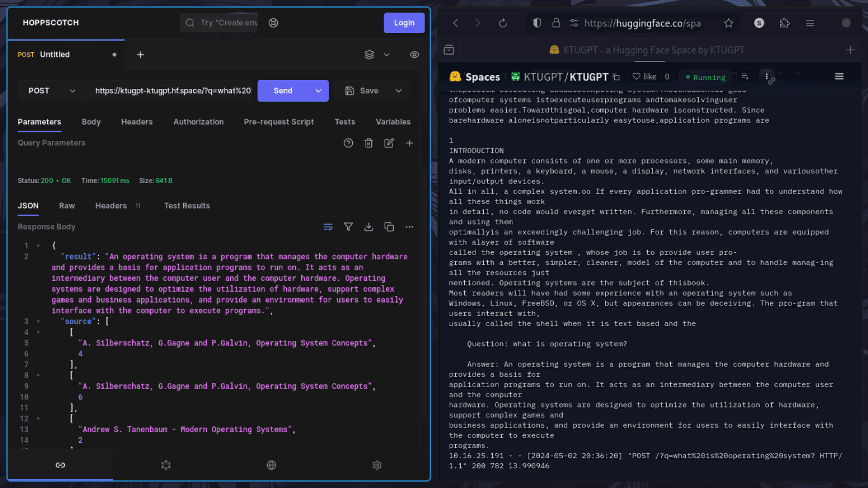Open the Test Results tab
Screen dimensions: 868x488
(x=187, y=206)
